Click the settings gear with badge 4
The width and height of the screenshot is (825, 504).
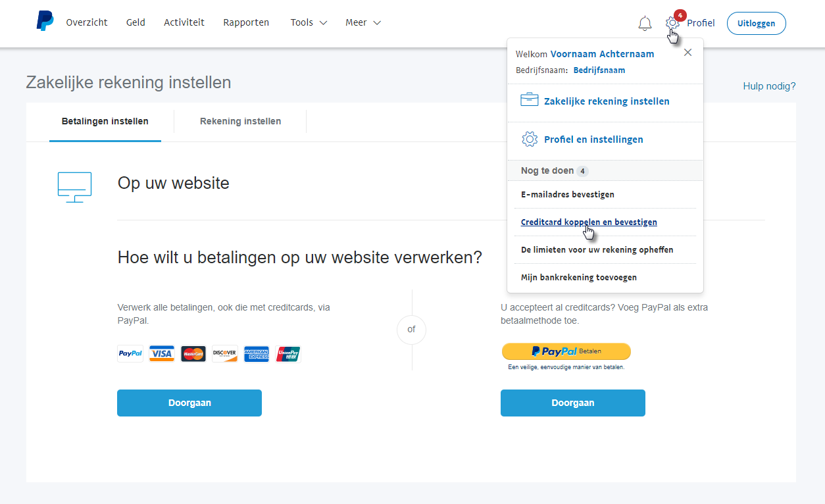(x=672, y=22)
